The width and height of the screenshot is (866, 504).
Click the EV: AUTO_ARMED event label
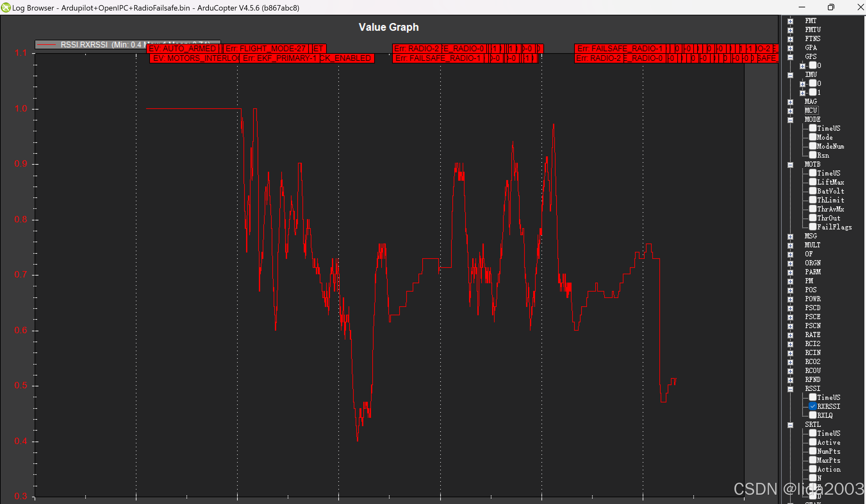pyautogui.click(x=182, y=48)
